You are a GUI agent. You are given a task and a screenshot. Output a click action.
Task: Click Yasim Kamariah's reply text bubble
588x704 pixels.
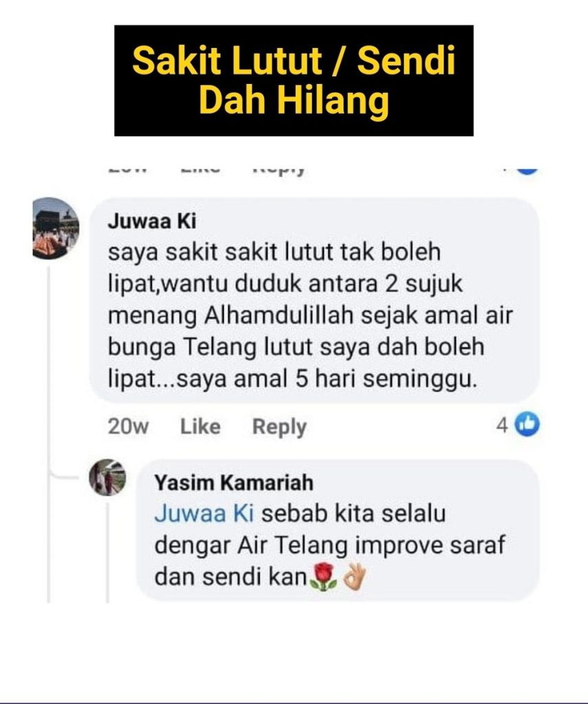[x=338, y=530]
